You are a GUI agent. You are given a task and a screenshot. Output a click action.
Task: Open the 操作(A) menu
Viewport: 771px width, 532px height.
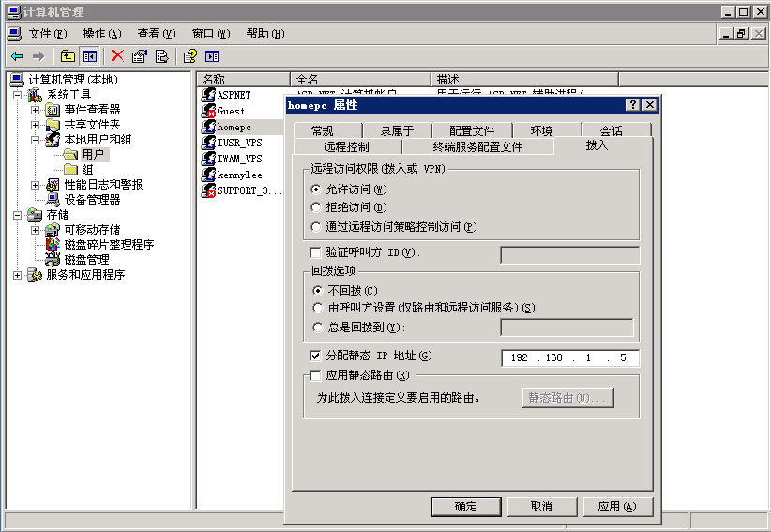point(102,34)
